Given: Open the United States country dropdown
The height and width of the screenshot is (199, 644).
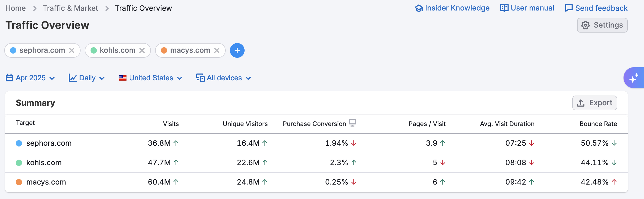Looking at the screenshot, I should pos(151,78).
